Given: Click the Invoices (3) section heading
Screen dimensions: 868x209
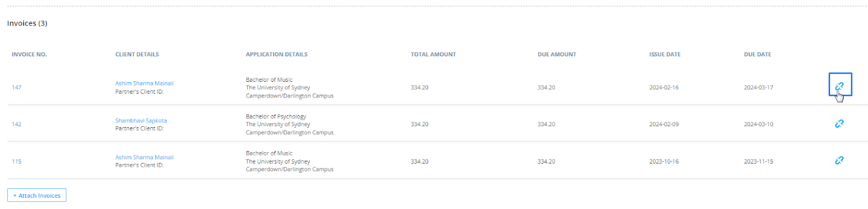Looking at the screenshot, I should 27,23.
